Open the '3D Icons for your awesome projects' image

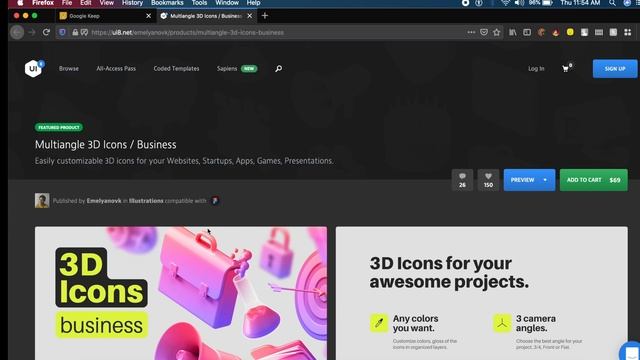pos(482,293)
